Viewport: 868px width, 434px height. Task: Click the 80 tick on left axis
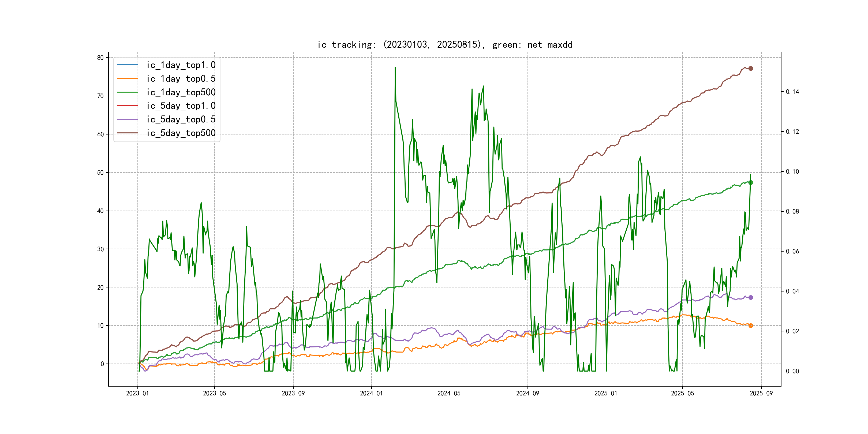100,58
